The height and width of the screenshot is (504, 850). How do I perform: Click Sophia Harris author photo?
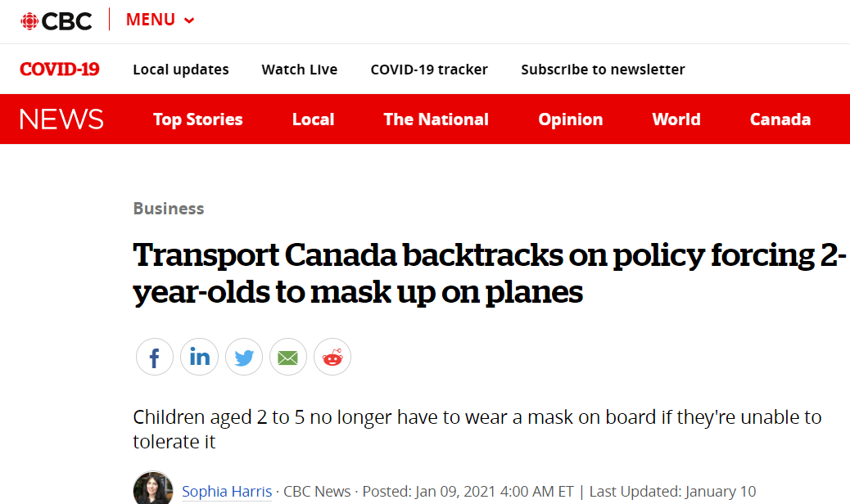(x=153, y=489)
